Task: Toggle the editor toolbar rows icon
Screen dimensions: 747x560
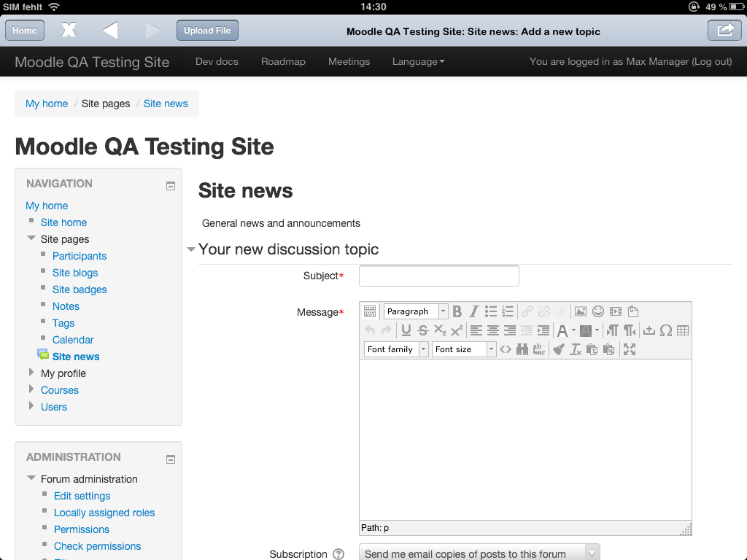Action: pos(370,311)
